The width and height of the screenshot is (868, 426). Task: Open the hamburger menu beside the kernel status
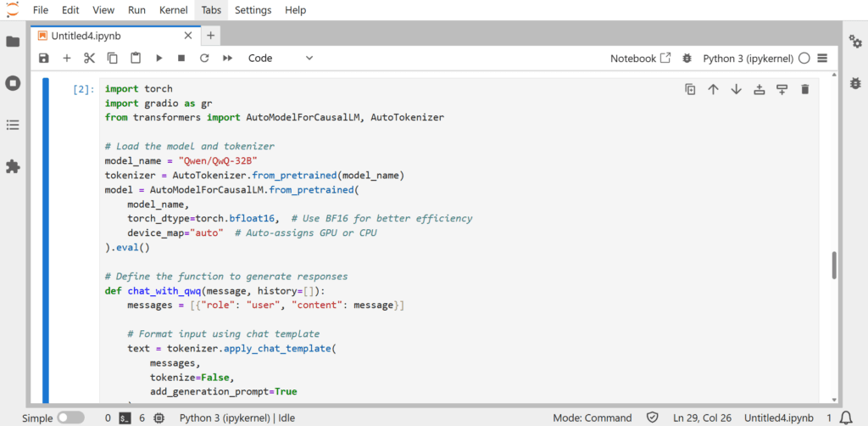(x=821, y=59)
